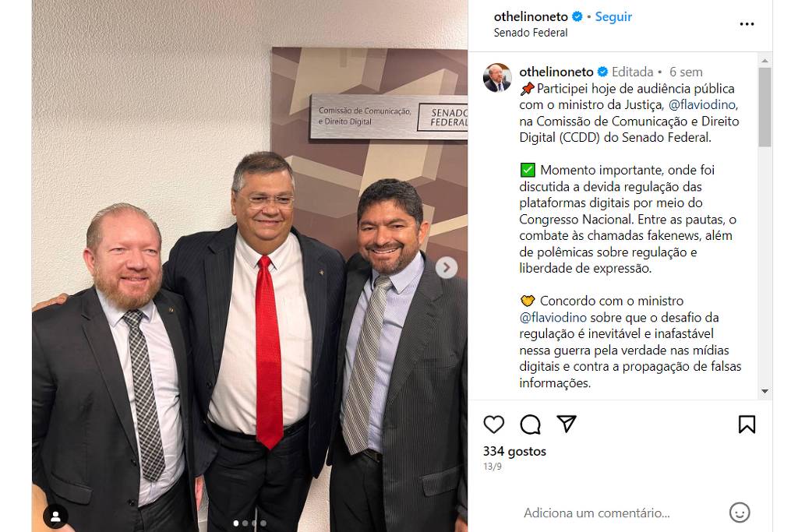Image resolution: width=798 pixels, height=532 pixels.
Task: Open the three-dot more options menu
Action: (x=747, y=24)
